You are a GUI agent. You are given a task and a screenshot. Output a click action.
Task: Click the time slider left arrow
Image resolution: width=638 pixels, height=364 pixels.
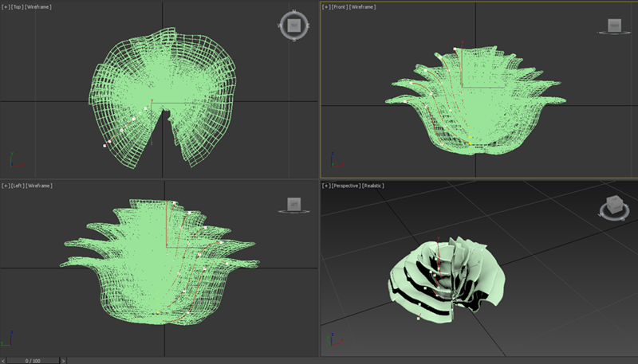[4, 360]
